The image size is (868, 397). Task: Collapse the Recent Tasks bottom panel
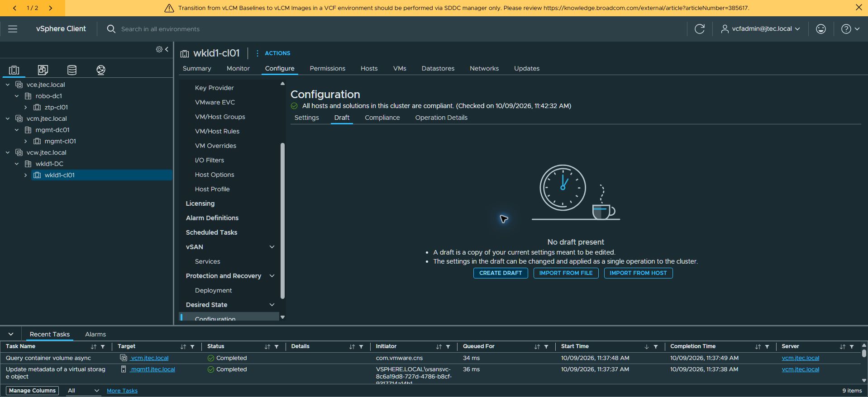pos(11,334)
